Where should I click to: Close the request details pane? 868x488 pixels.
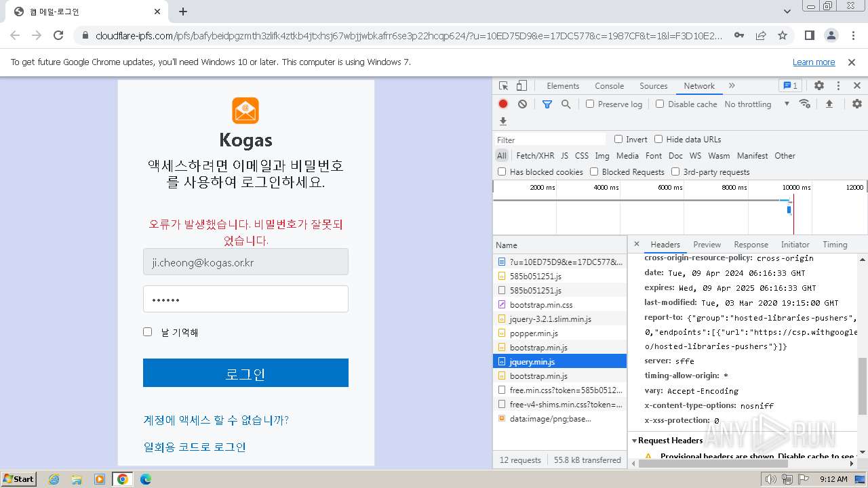point(636,244)
